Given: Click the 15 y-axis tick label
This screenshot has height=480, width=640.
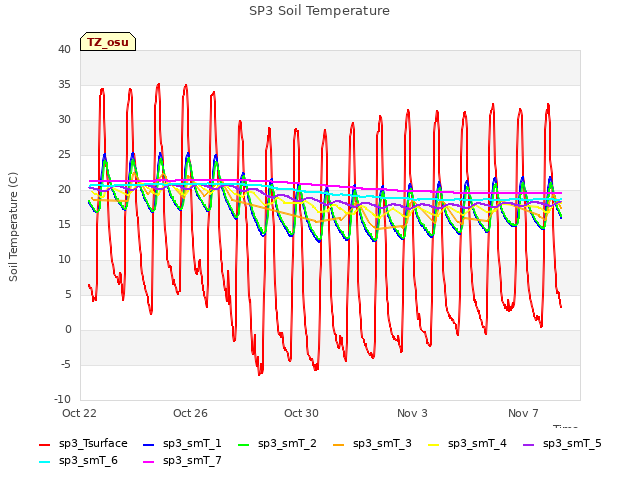Looking at the screenshot, I should click(64, 224).
